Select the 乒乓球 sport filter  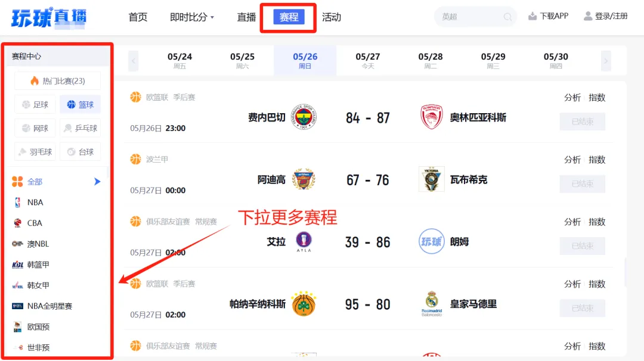(80, 129)
